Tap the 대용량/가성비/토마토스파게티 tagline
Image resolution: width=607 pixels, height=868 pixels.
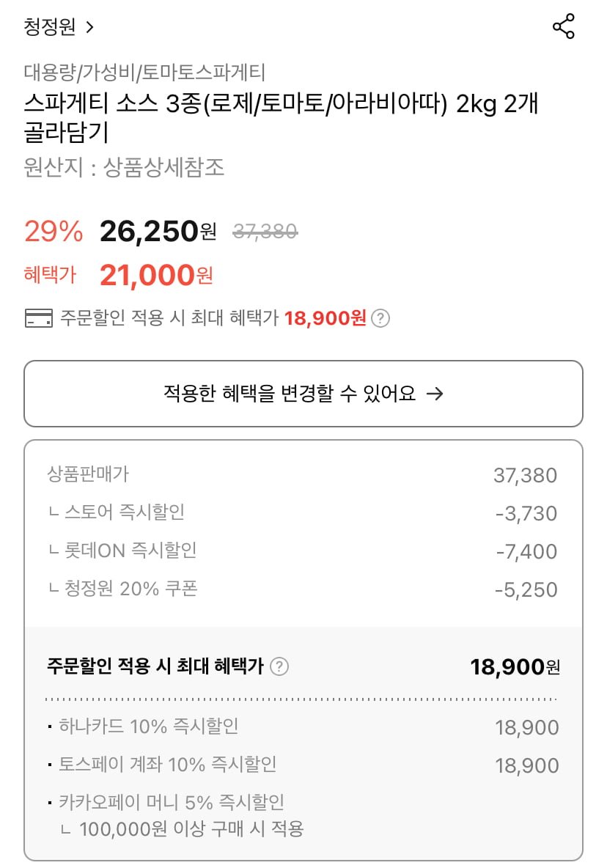144,72
